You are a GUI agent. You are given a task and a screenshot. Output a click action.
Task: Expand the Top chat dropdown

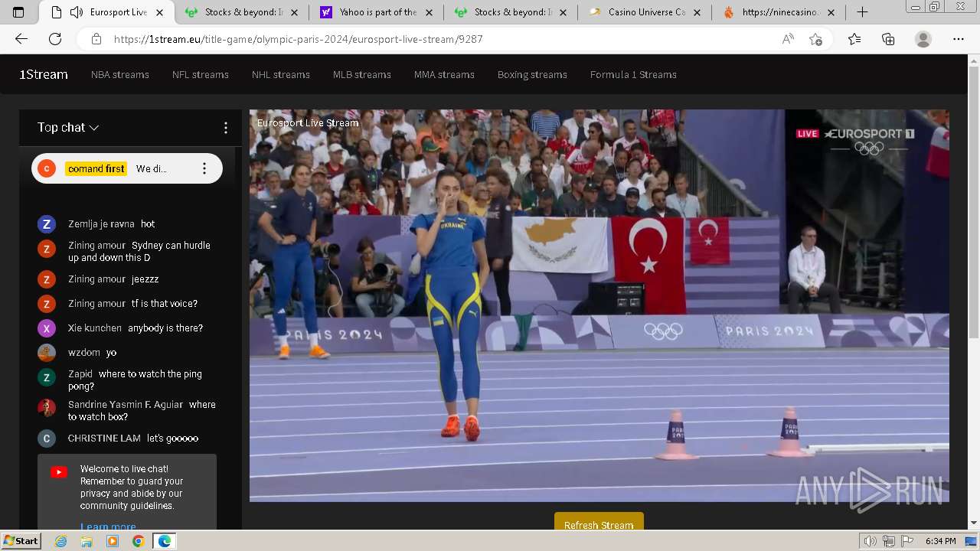68,128
